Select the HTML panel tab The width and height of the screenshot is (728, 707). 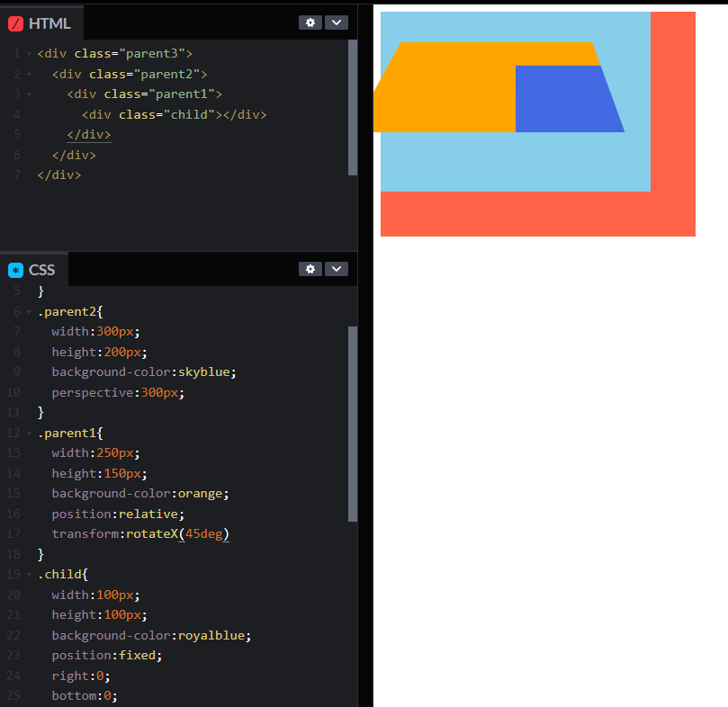(x=41, y=23)
